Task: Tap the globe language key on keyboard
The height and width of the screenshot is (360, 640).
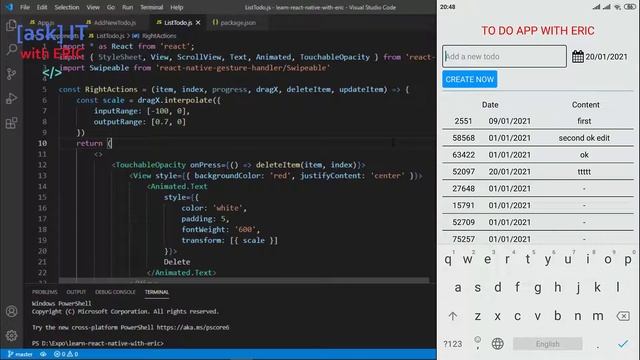Action: (x=498, y=344)
